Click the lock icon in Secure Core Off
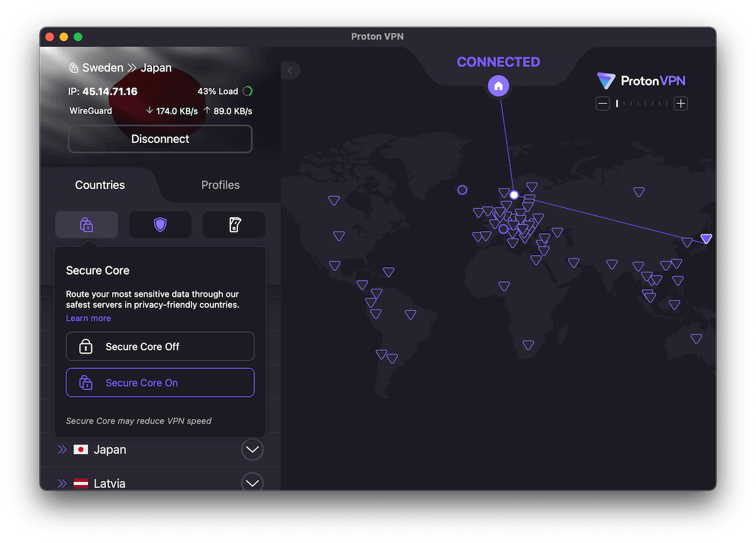This screenshot has width=756, height=543. (86, 346)
